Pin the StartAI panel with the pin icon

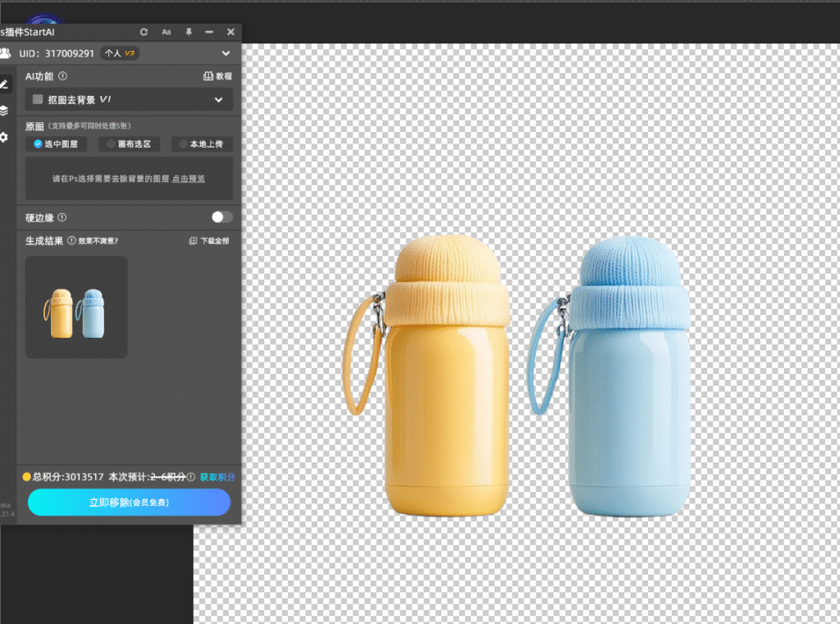[189, 32]
